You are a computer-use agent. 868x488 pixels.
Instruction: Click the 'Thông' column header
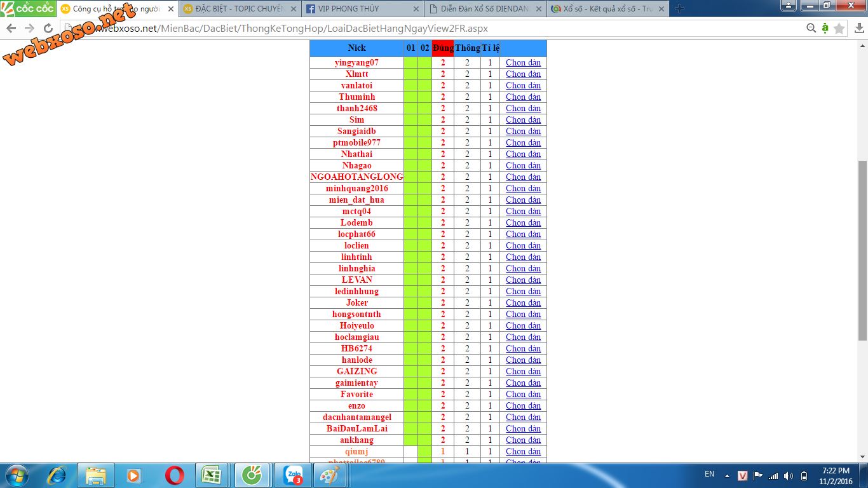(x=467, y=48)
